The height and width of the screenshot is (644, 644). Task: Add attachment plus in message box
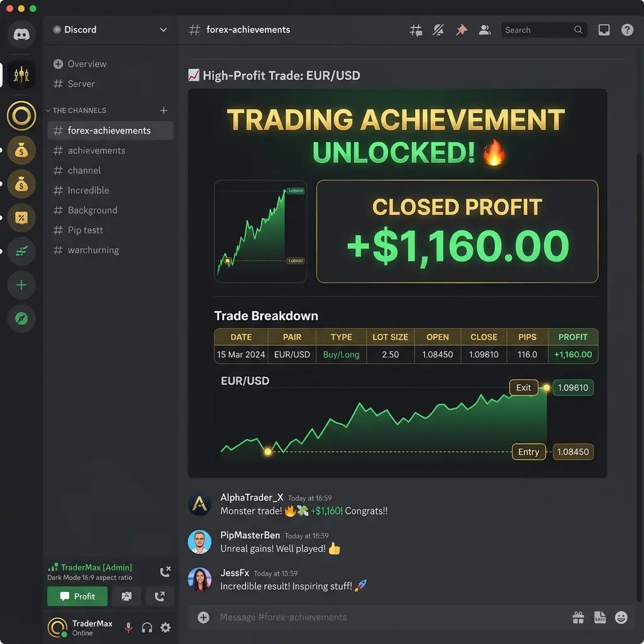(203, 618)
